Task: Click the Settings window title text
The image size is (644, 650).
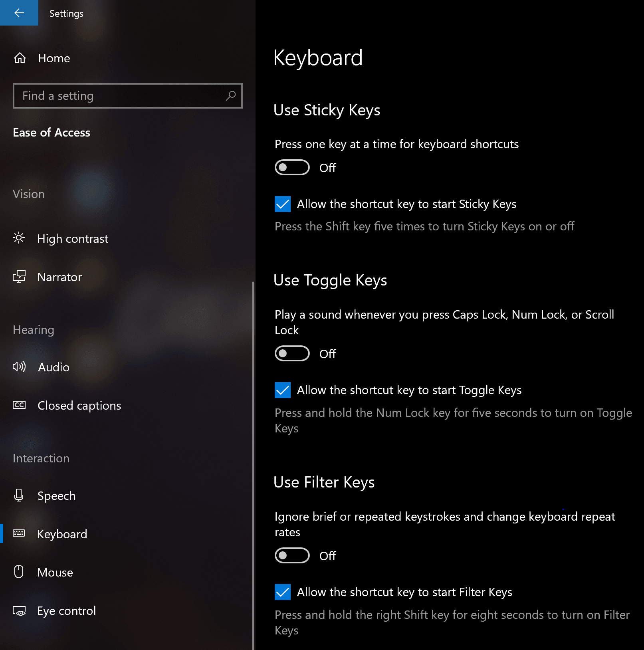Action: click(66, 14)
